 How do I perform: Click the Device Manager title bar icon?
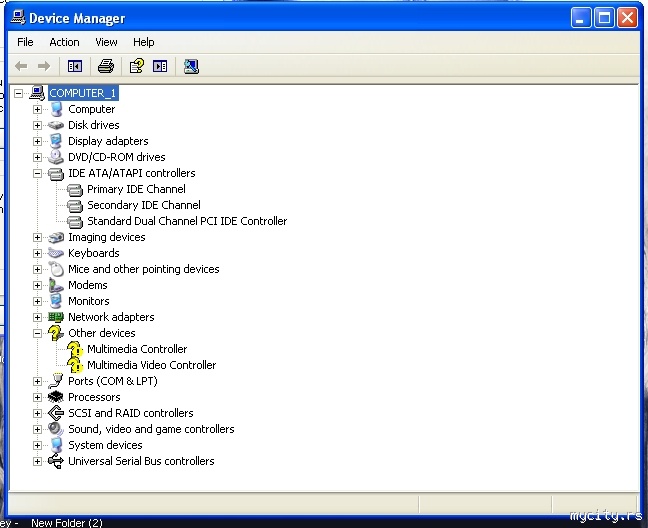(18, 17)
